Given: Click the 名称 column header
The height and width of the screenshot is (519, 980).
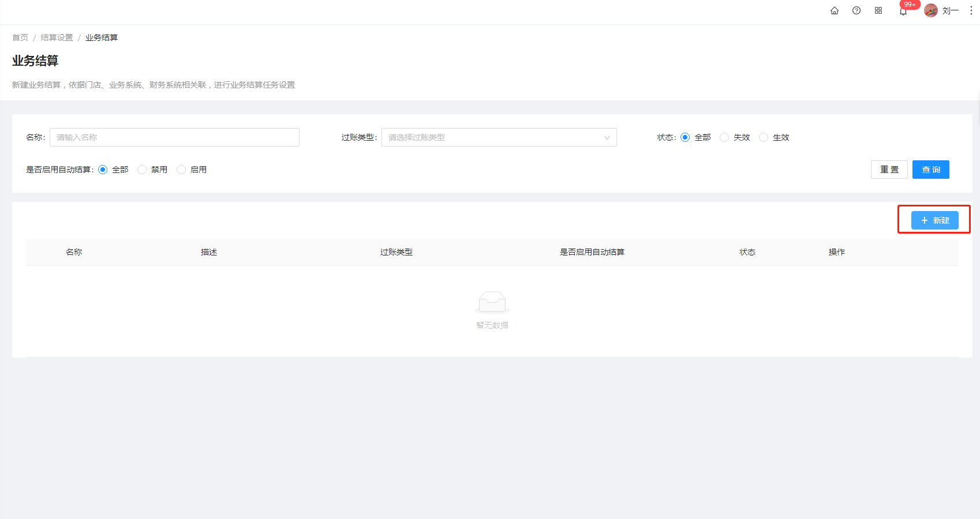Looking at the screenshot, I should coord(74,252).
